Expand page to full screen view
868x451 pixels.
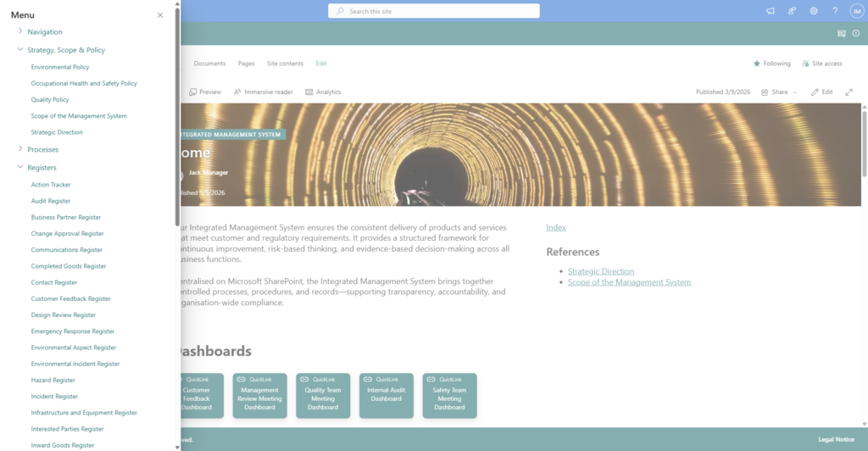coord(849,92)
